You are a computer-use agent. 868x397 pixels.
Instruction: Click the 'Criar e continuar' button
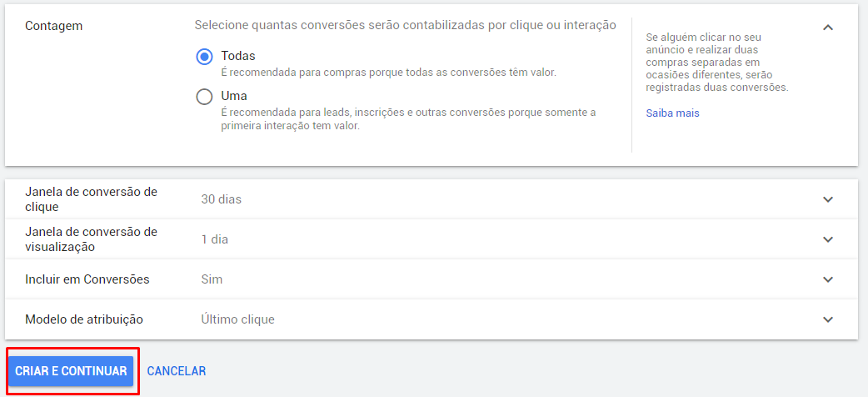point(71,371)
